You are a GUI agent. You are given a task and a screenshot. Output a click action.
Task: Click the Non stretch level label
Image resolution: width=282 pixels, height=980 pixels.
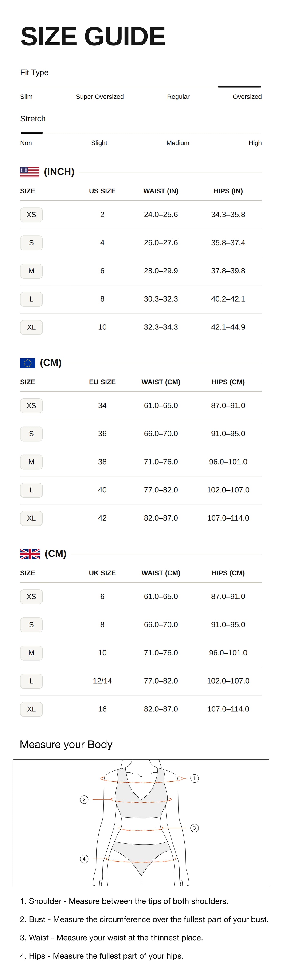26,143
